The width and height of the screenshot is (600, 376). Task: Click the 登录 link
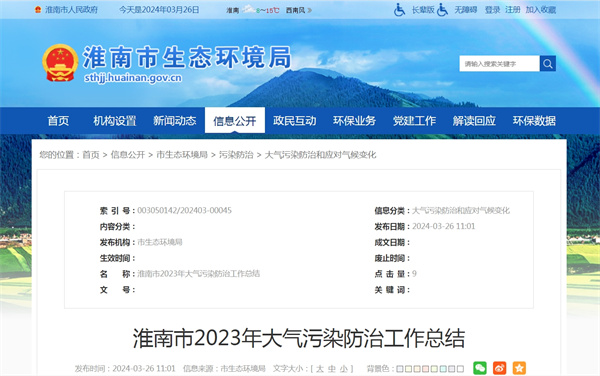click(x=492, y=10)
